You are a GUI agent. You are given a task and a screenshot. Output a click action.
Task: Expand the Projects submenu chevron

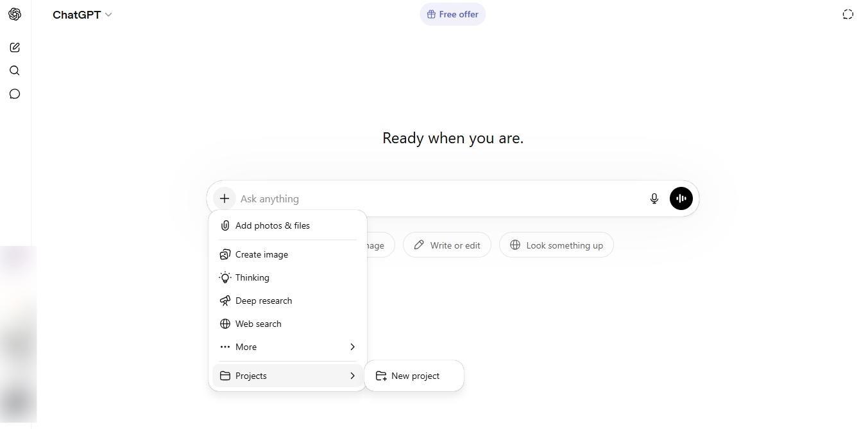352,376
